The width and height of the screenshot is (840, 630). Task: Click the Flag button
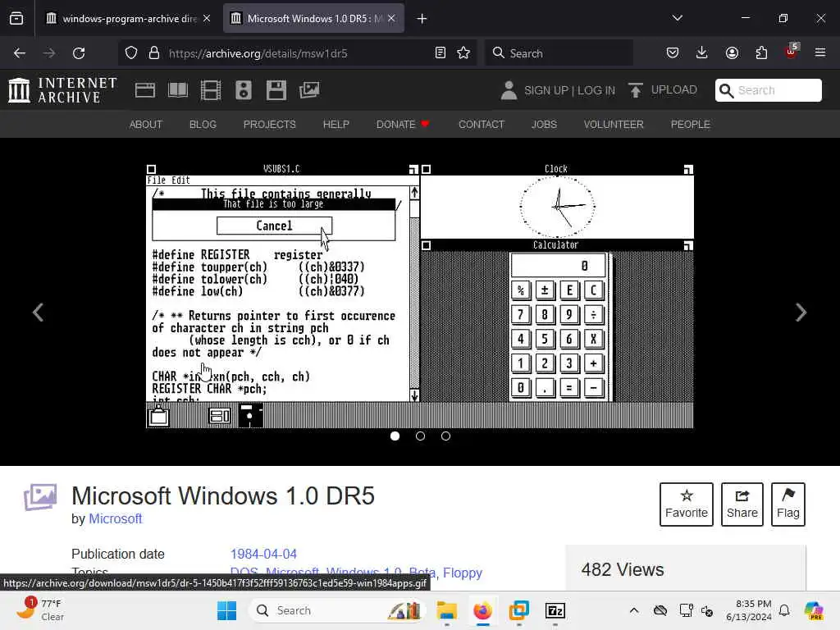788,504
